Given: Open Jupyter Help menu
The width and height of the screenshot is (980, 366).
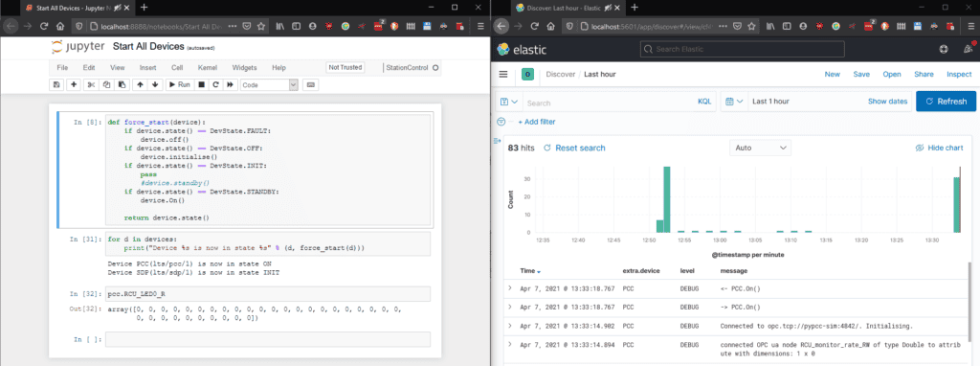Looking at the screenshot, I should click(278, 68).
